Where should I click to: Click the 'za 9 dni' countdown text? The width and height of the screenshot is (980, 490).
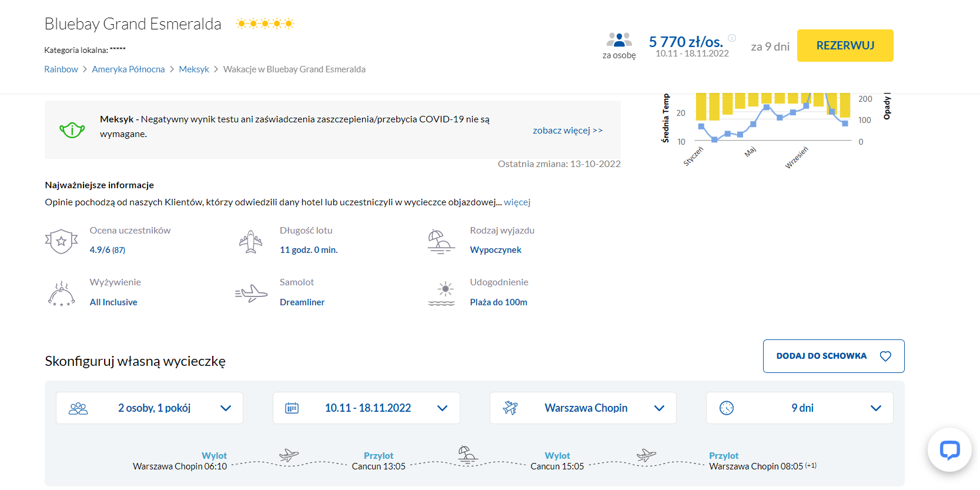770,46
